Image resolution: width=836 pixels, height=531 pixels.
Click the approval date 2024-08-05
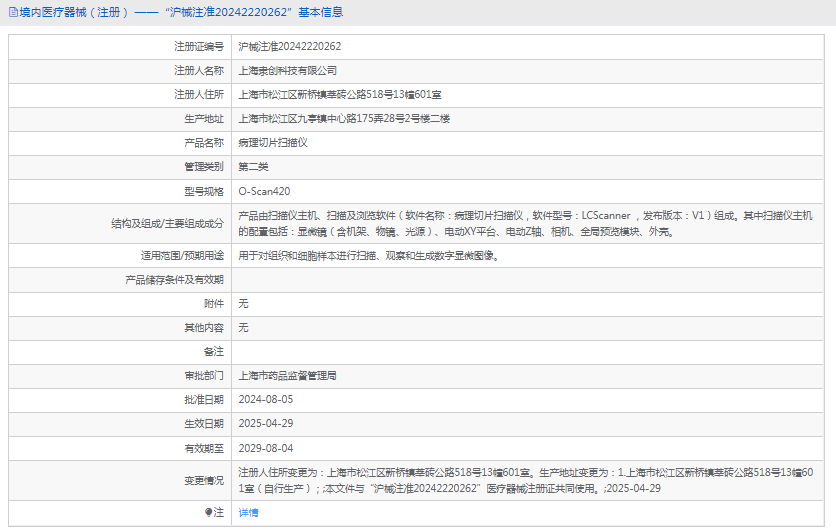click(266, 399)
